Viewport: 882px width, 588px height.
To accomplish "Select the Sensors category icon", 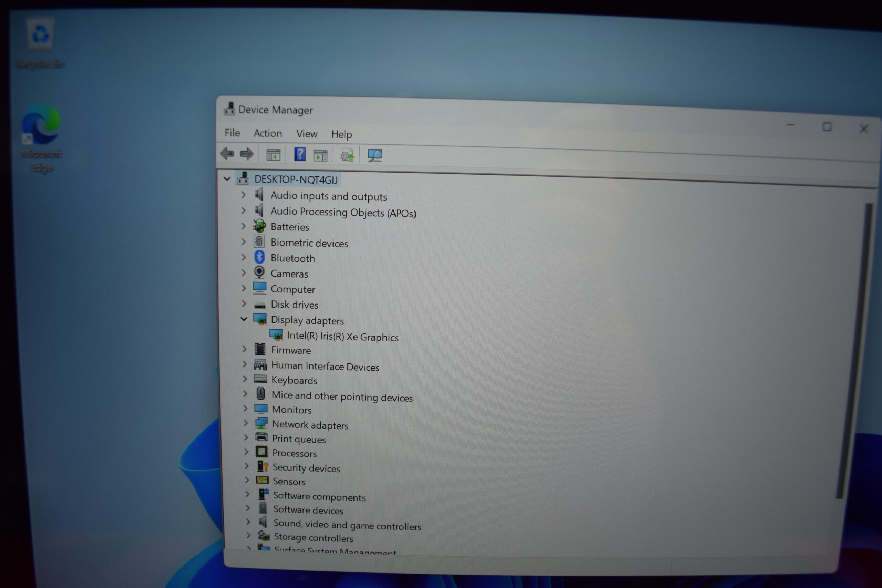I will pos(262,481).
